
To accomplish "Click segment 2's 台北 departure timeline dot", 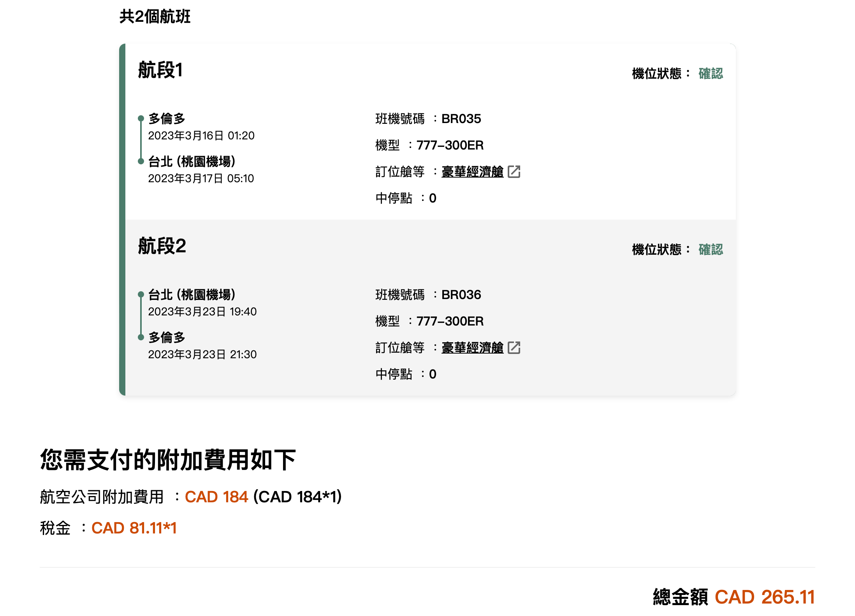I will click(141, 294).
